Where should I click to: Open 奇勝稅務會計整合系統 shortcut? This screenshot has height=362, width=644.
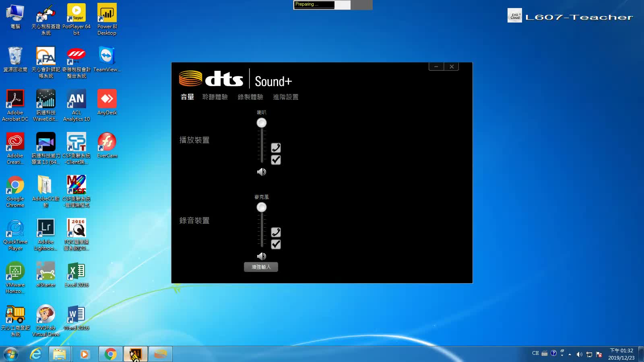tap(76, 62)
